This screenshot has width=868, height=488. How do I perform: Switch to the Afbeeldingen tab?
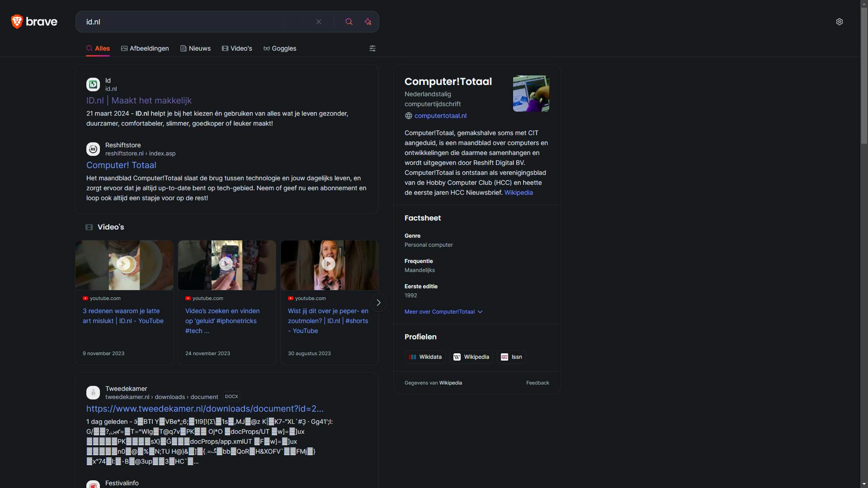click(145, 48)
